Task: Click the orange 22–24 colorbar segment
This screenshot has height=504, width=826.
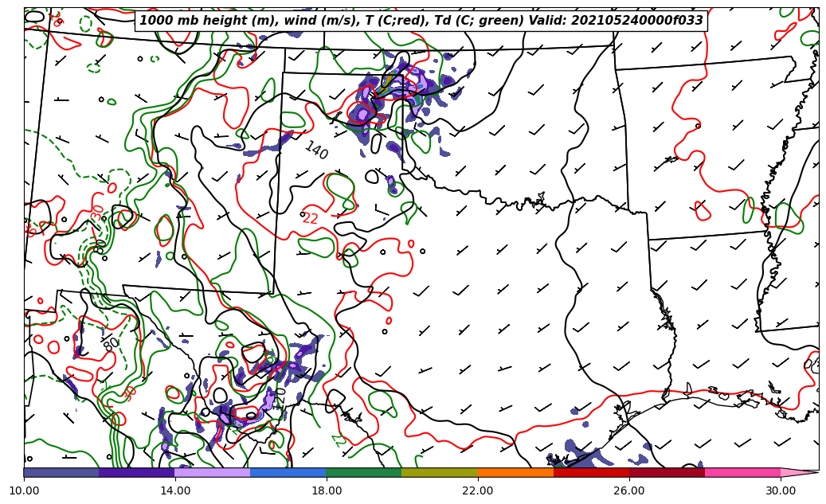Action: (x=515, y=472)
